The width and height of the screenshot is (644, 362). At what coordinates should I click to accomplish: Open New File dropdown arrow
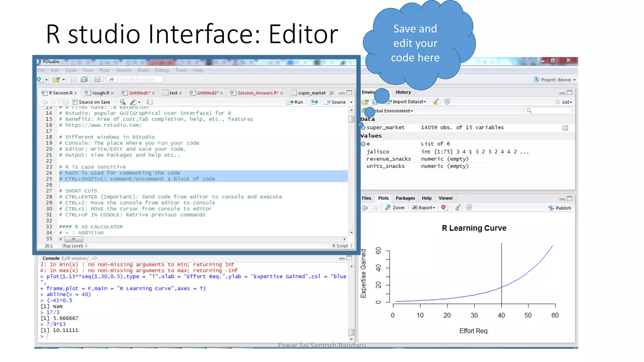pos(46,80)
